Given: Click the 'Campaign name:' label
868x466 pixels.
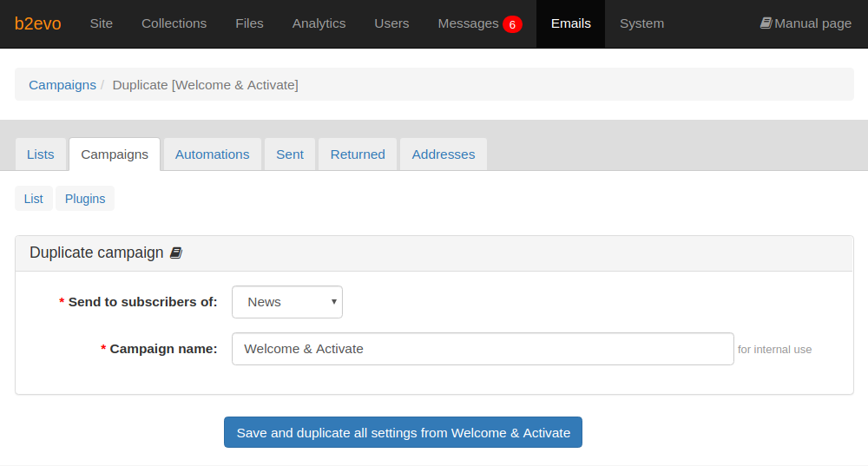Looking at the screenshot, I should [x=163, y=349].
